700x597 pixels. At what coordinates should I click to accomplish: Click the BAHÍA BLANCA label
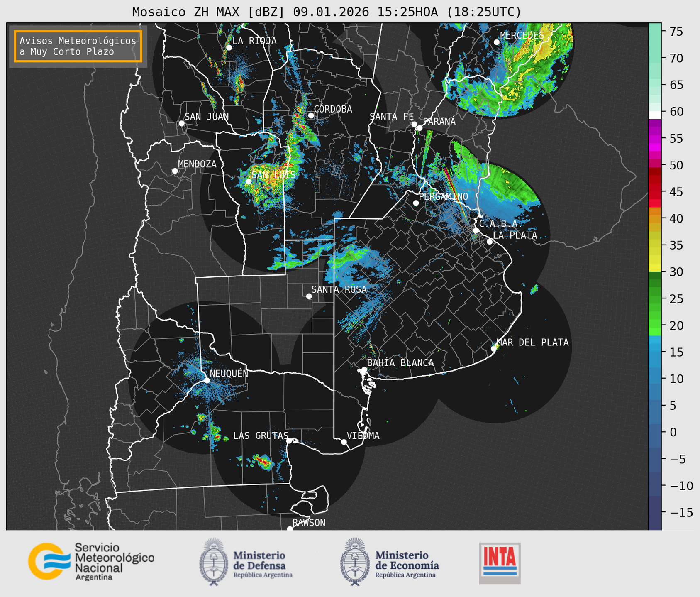(x=400, y=363)
